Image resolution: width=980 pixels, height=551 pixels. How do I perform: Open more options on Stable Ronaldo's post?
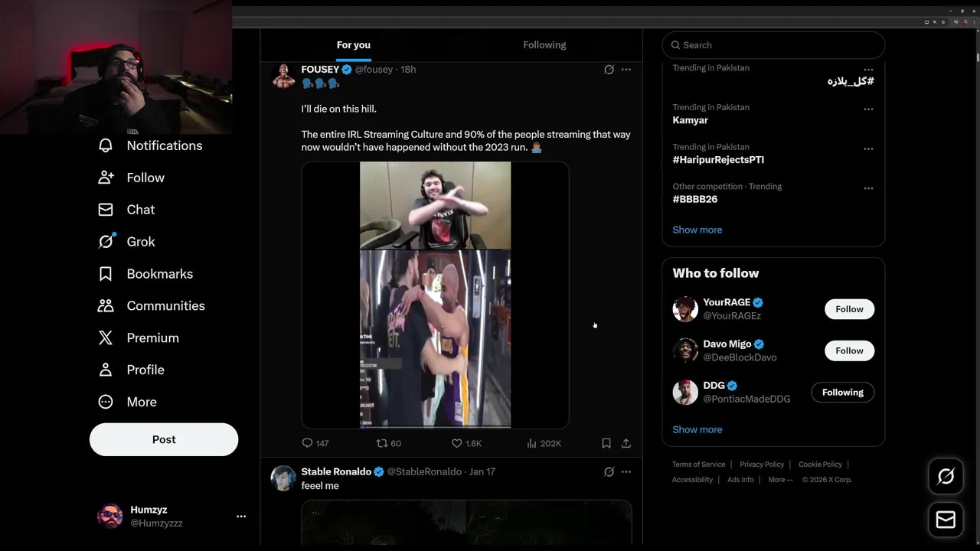626,472
